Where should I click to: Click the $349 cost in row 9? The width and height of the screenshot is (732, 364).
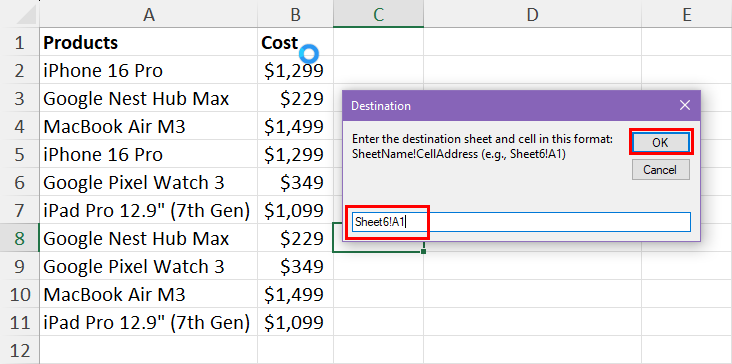(x=295, y=266)
